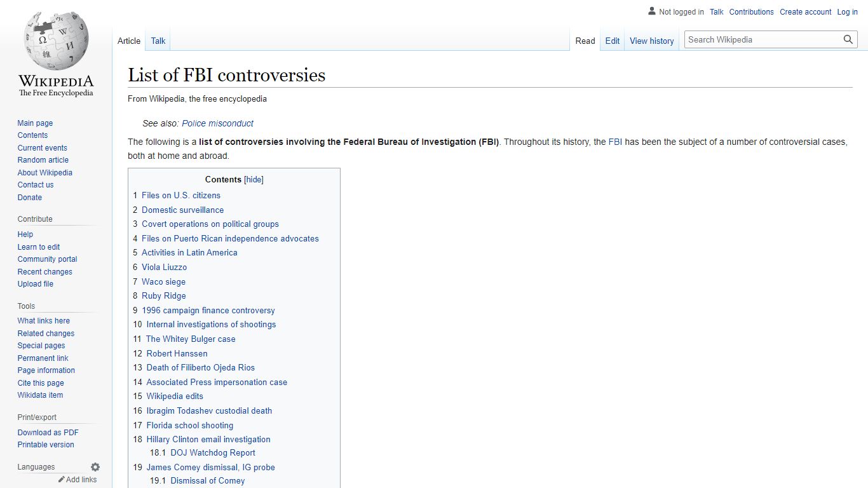Jump to DOJ Watchdog Report subsection

click(x=213, y=452)
